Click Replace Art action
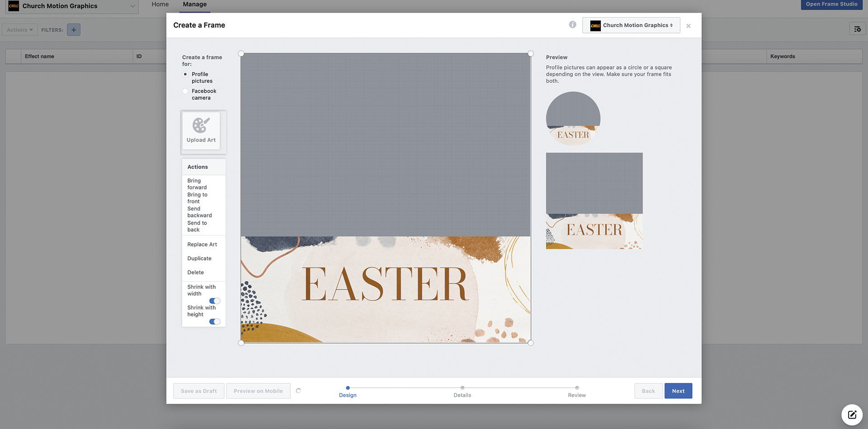This screenshot has width=868, height=429. (x=202, y=244)
